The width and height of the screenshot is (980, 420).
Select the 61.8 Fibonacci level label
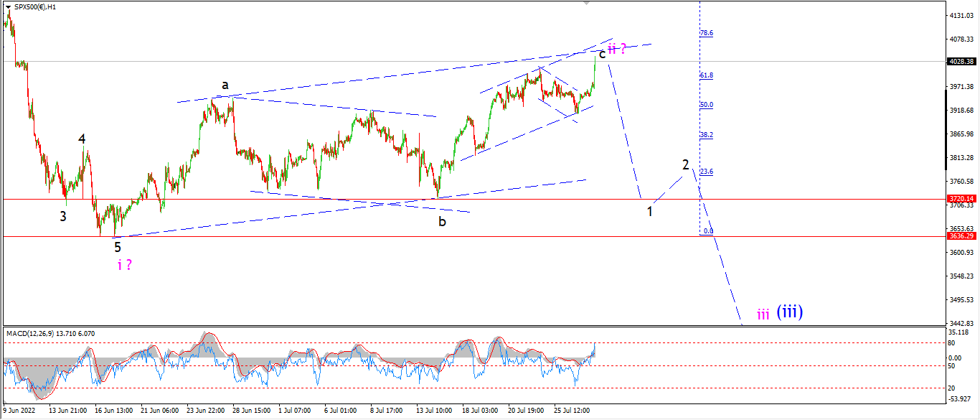pyautogui.click(x=707, y=75)
